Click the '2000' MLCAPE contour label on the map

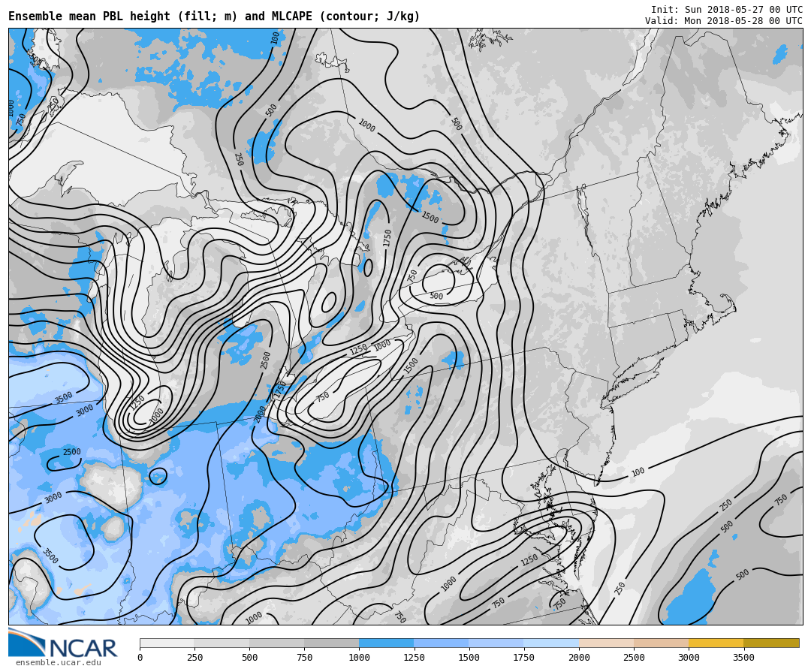click(260, 414)
